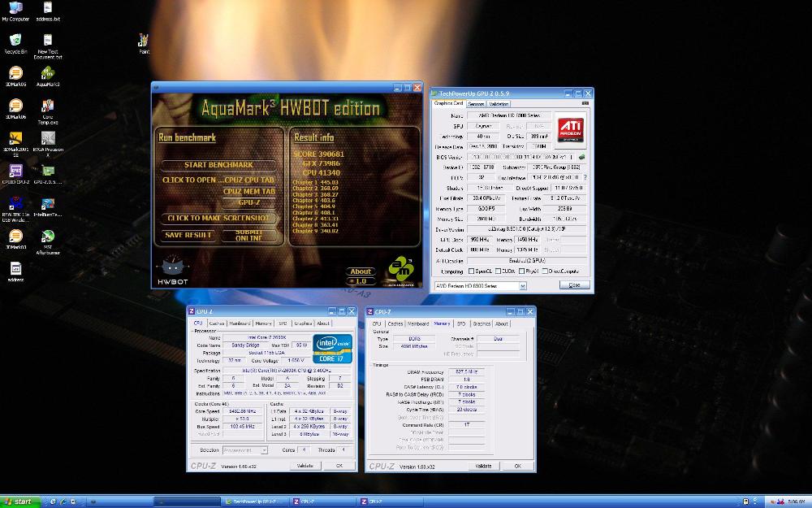Click the GPU Name field in GPU-Z
This screenshot has width=812, height=508.
[508, 115]
